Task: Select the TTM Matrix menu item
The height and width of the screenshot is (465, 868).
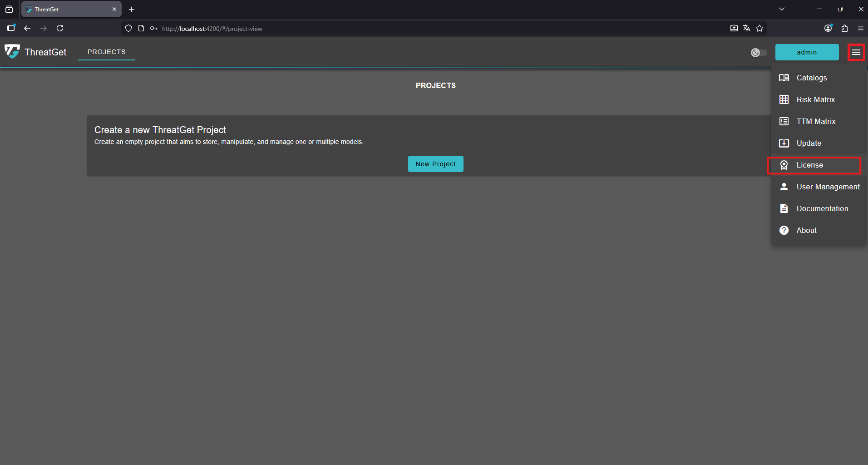Action: point(815,121)
